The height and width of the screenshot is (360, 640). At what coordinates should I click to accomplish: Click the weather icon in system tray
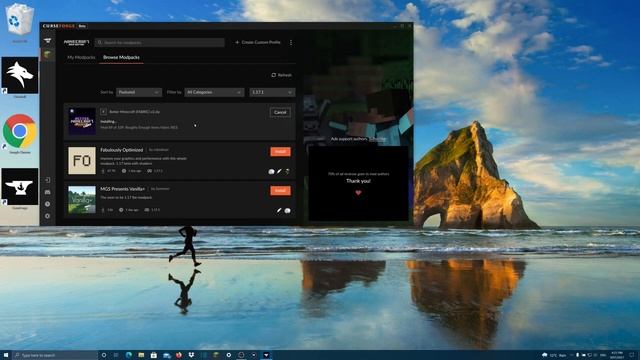click(x=544, y=355)
